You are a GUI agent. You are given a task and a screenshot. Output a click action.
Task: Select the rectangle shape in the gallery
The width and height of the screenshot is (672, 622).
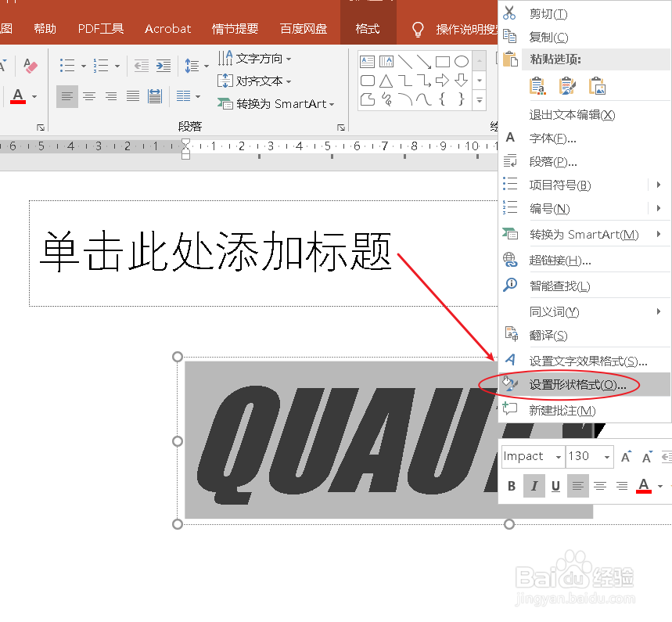click(442, 60)
